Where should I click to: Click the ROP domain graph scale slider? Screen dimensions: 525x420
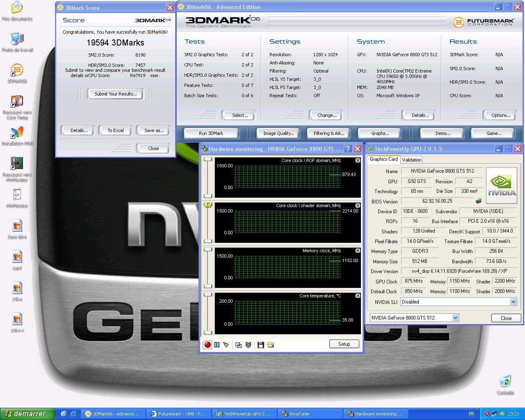(208, 177)
